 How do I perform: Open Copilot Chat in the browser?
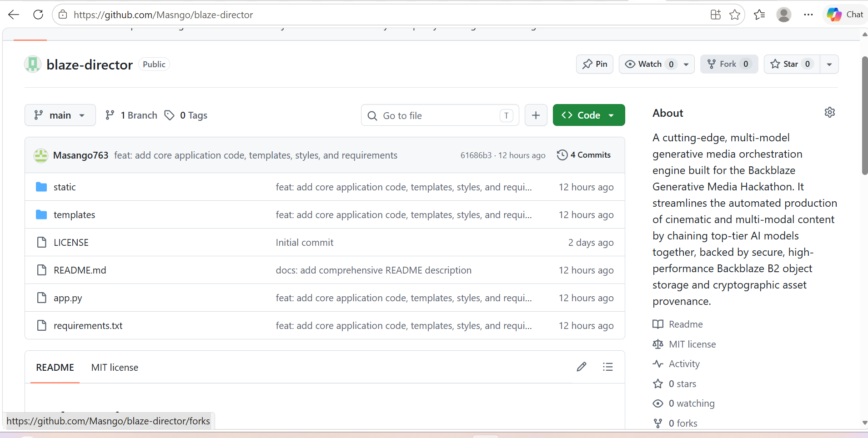click(846, 15)
